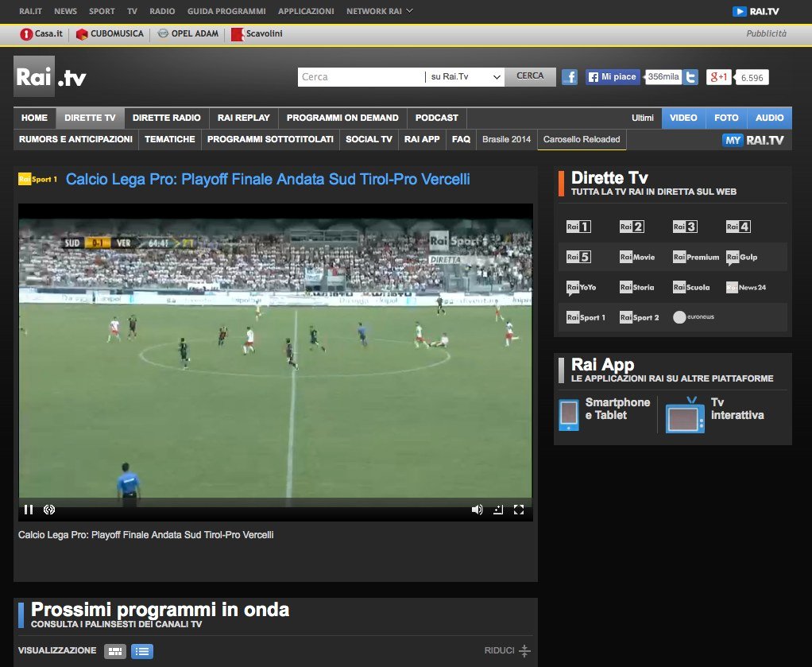The height and width of the screenshot is (667, 812).
Task: Open the Rai 2 live channel
Action: (x=632, y=227)
